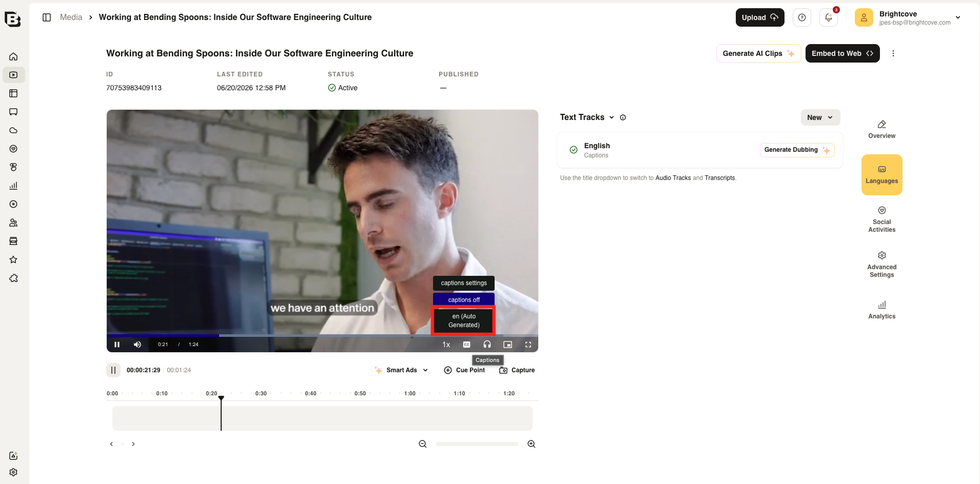Adjust the timeline zoom slider
The image size is (980, 484).
pyautogui.click(x=477, y=444)
